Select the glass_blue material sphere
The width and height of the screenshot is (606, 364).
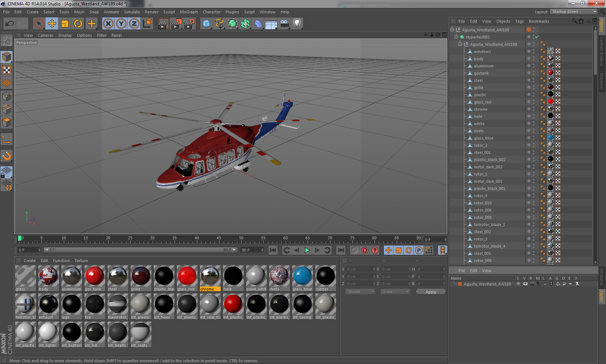coord(302,278)
